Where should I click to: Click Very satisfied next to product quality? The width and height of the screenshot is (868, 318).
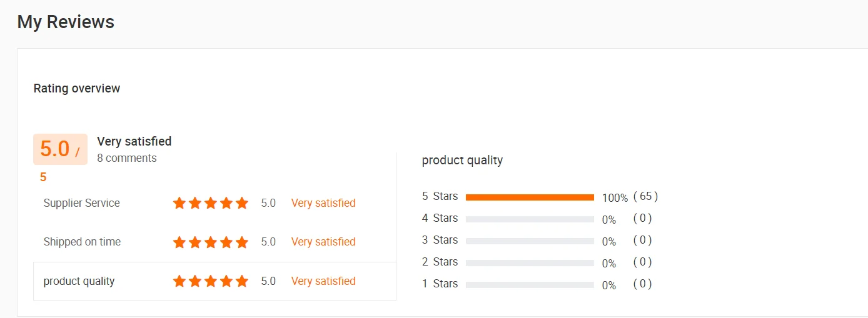(323, 281)
